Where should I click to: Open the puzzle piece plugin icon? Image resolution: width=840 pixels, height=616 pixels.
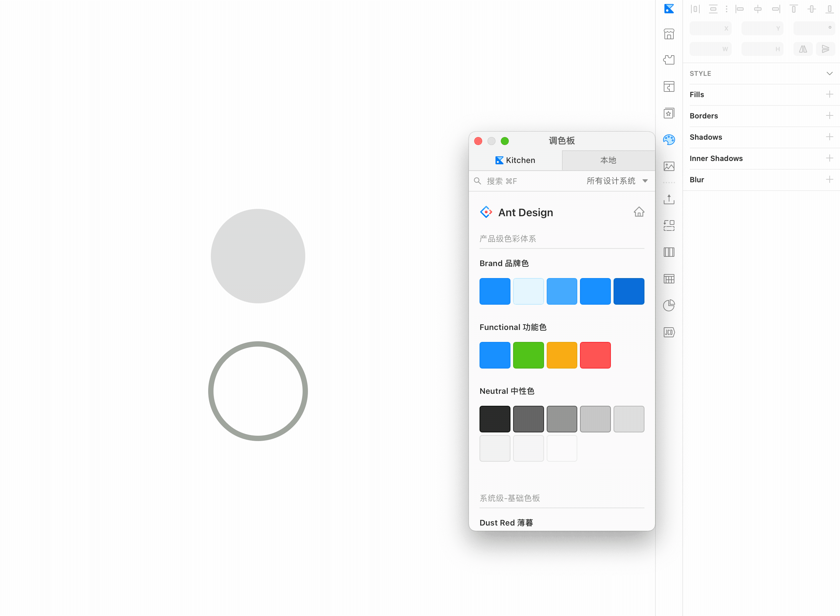click(x=669, y=60)
